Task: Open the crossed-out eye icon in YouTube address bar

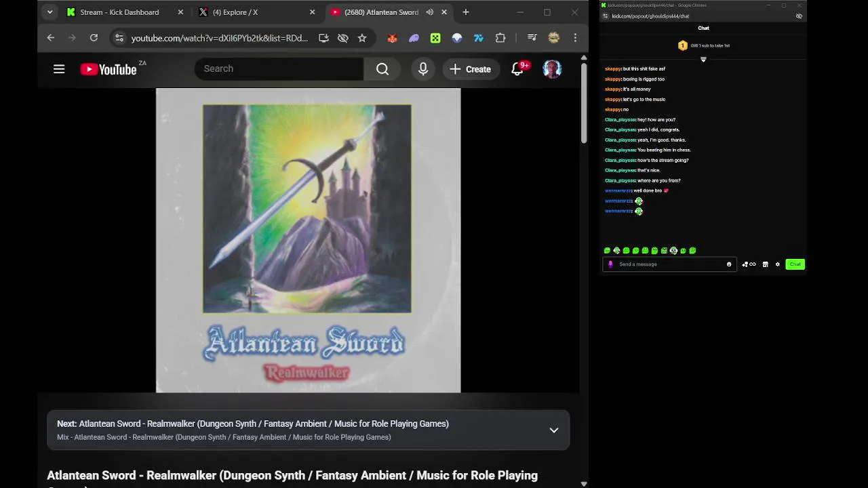Action: click(x=343, y=38)
